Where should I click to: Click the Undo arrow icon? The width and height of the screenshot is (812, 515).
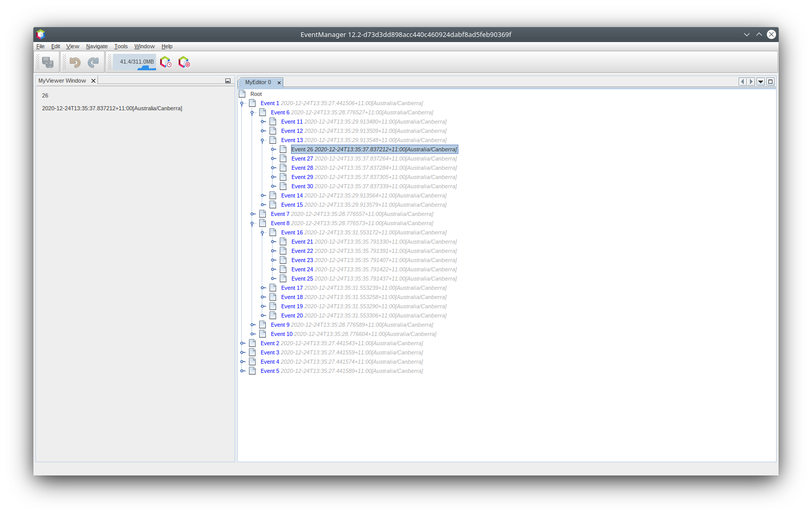coord(75,62)
